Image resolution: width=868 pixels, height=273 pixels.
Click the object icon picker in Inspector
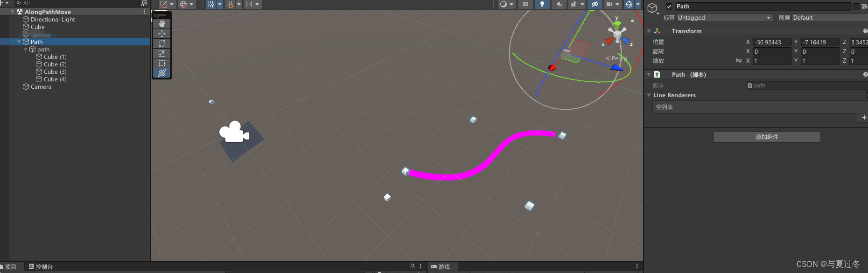[x=653, y=8]
